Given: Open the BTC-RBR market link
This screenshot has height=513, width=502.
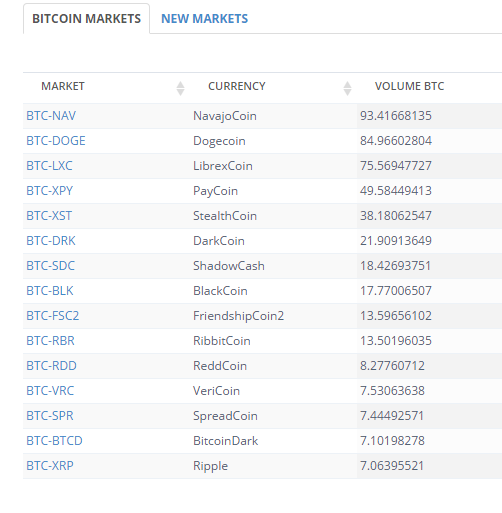Looking at the screenshot, I should coord(50,341).
